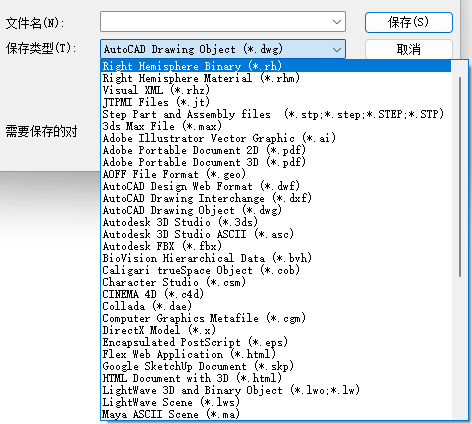This screenshot has width=472, height=424.
Task: Select AutoCAD Drawing Object (*.dwg) in list
Action: click(x=277, y=210)
